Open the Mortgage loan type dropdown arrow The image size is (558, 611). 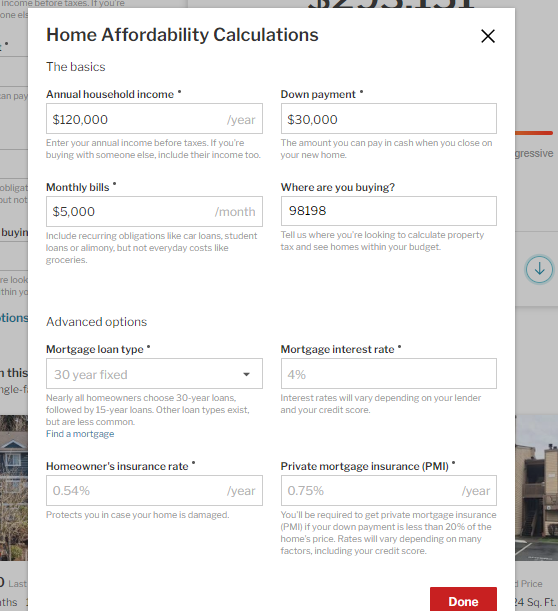click(246, 374)
